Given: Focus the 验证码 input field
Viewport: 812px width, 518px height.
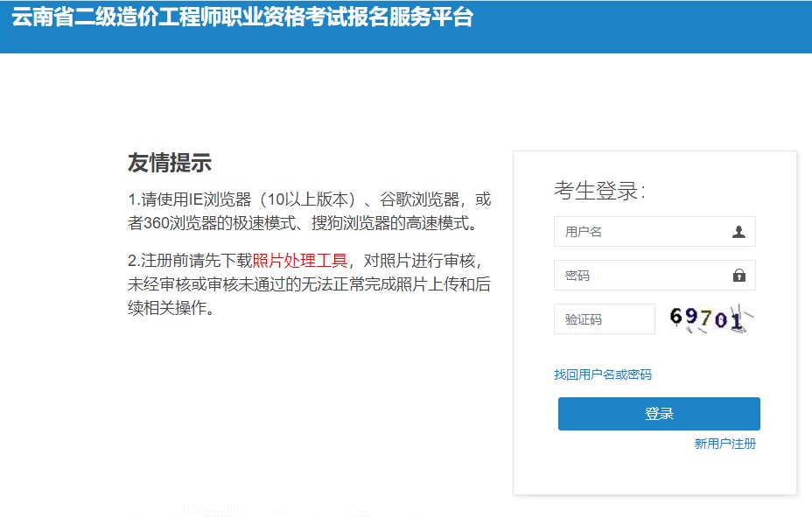Looking at the screenshot, I should (604, 319).
